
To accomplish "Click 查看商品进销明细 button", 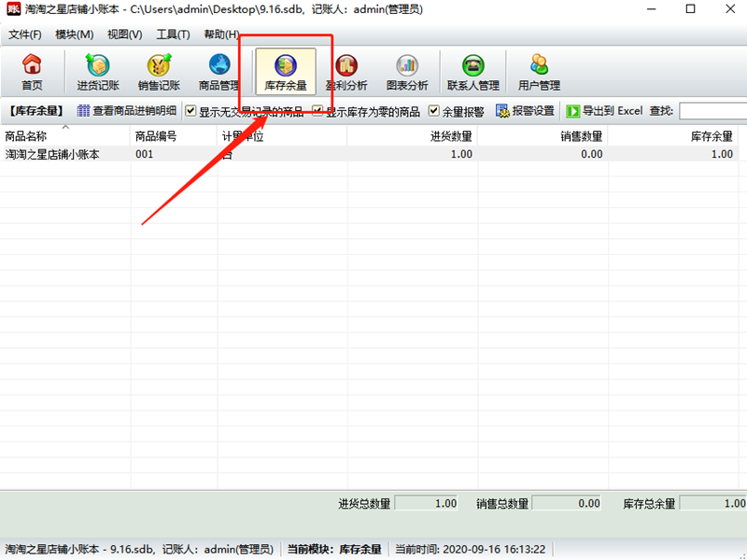I will coord(127,111).
